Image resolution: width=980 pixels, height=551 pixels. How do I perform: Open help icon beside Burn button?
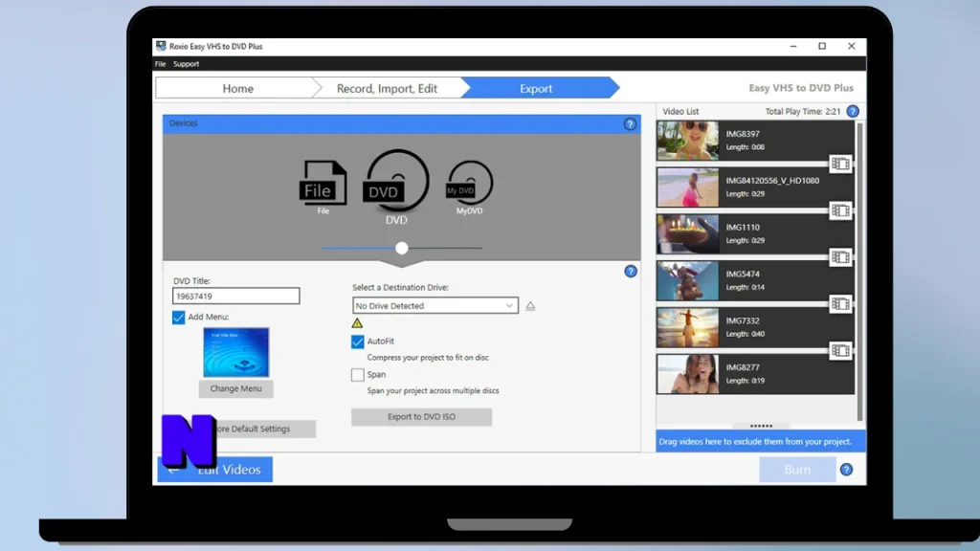coord(846,470)
